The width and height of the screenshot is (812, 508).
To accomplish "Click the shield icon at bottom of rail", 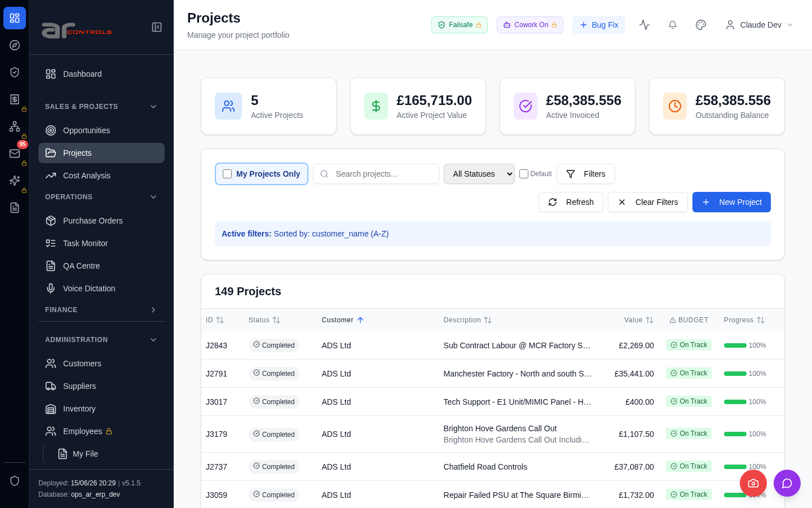I will [15, 481].
